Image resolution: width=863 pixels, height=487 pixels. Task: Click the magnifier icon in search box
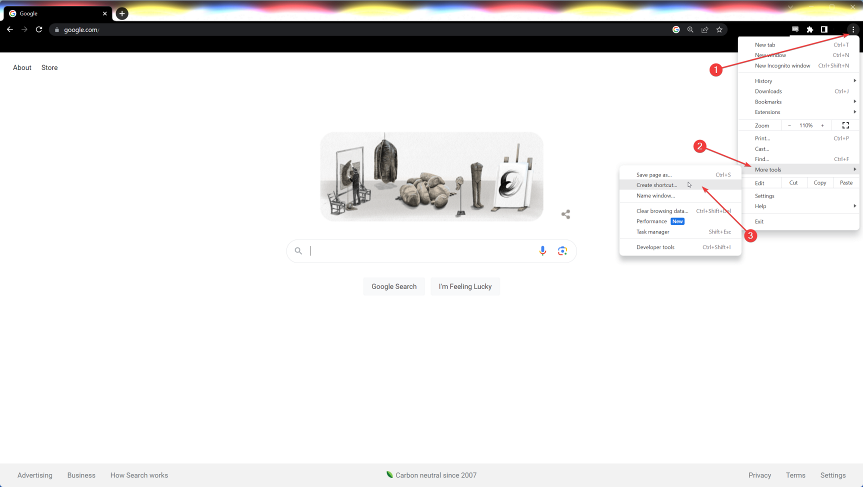point(298,251)
